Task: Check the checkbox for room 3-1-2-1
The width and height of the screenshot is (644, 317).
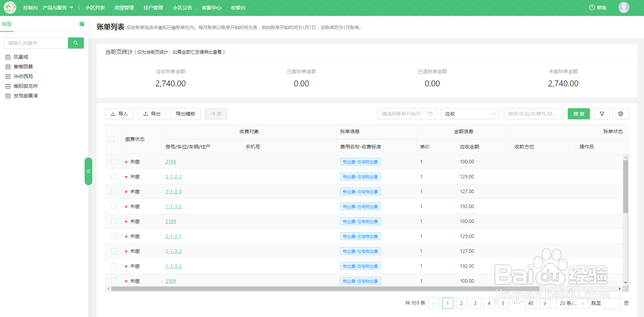Action: (113, 176)
